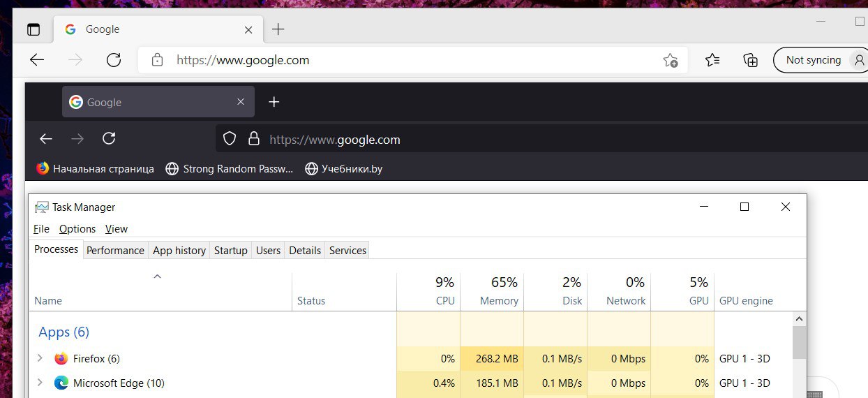
Task: Open the Edge Favorites list icon
Action: click(712, 60)
